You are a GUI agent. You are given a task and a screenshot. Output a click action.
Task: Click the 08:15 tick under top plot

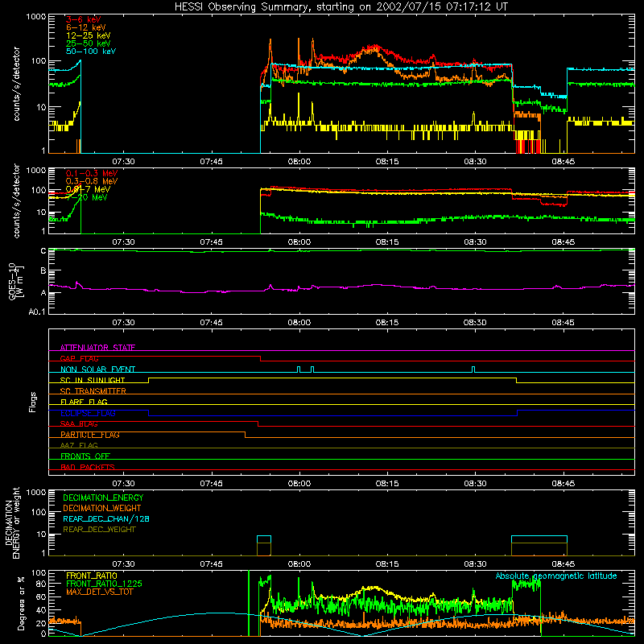click(387, 162)
